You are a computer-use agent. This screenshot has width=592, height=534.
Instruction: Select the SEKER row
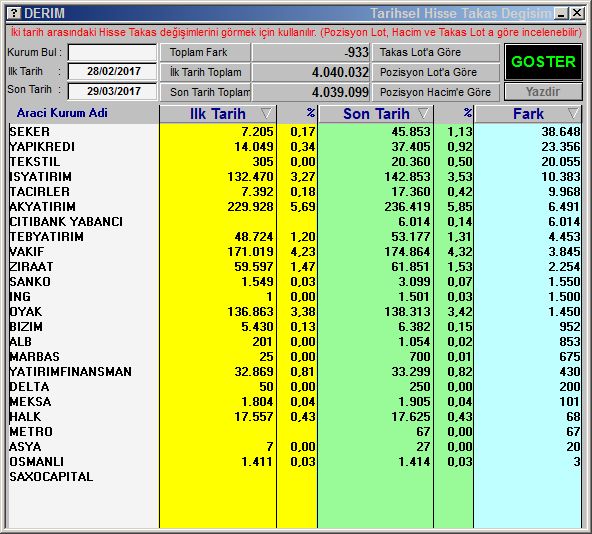(x=294, y=131)
